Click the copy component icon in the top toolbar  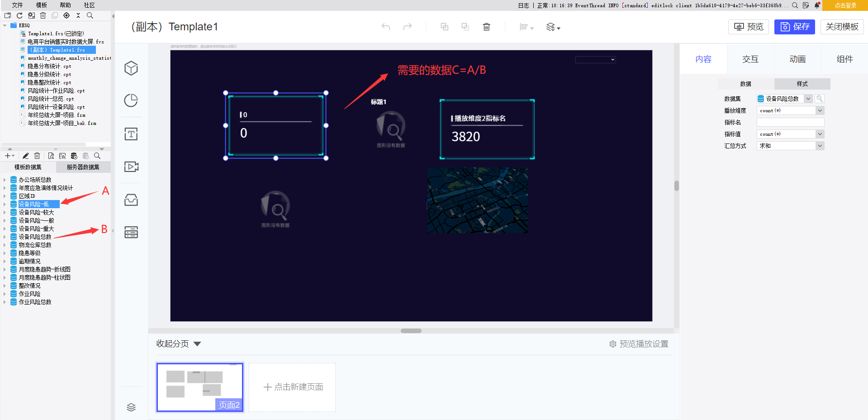[x=445, y=27]
